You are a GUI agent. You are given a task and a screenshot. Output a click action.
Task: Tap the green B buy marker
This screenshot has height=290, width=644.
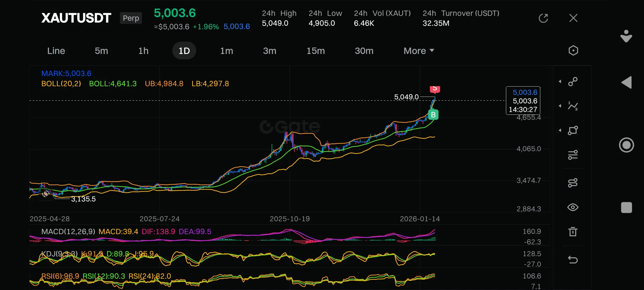(433, 115)
